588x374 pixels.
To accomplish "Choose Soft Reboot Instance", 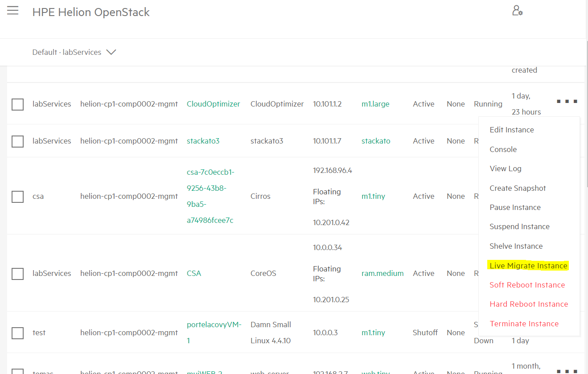I will coord(527,285).
